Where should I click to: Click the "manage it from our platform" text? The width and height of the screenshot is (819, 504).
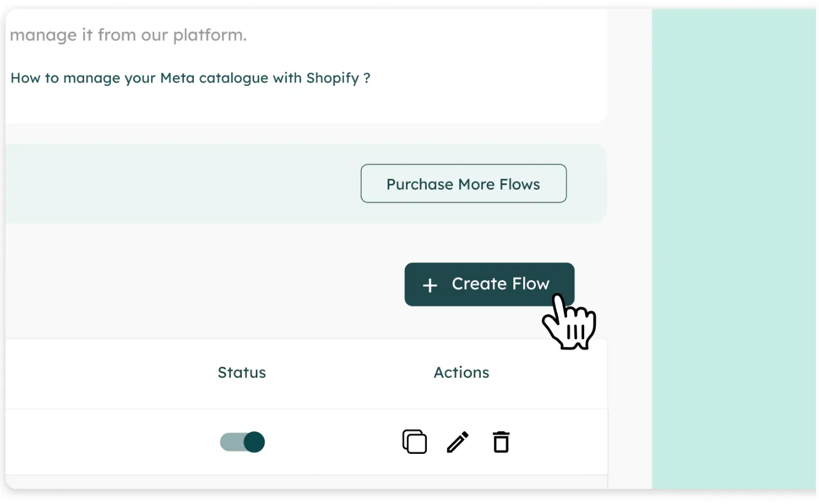128,35
